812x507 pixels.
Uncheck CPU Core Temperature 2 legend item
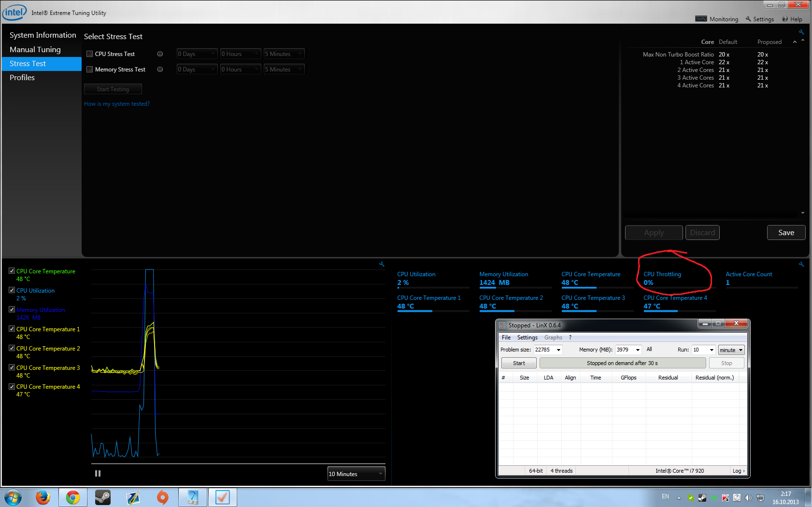coord(12,348)
